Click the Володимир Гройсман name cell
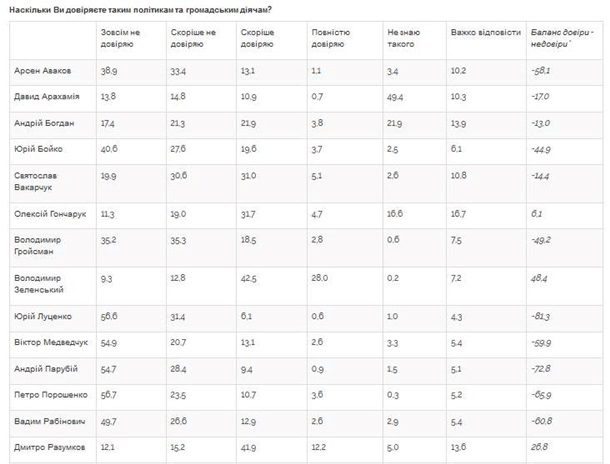Screen dimensions: 610x464 (37, 245)
